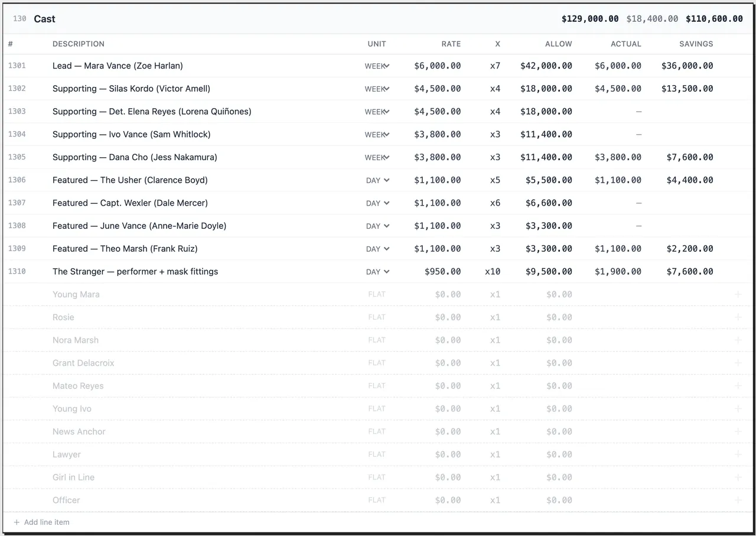Click the $36,000.00 savings value

click(x=687, y=66)
